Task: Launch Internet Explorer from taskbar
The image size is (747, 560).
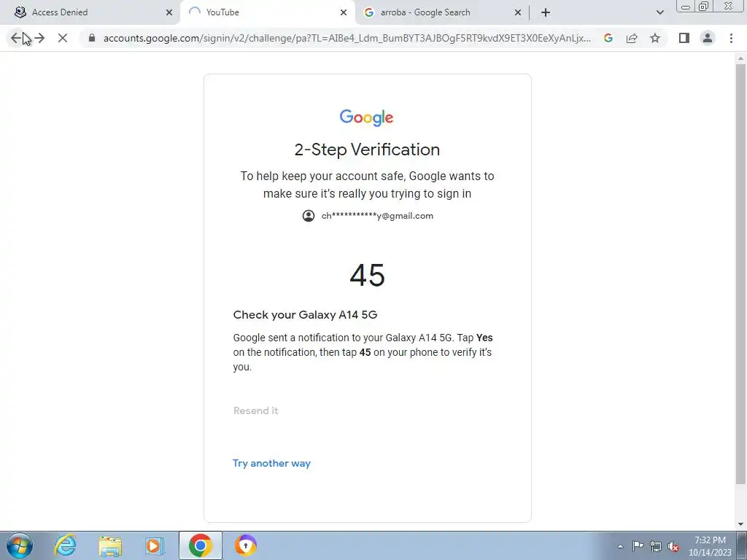Action: point(65,545)
